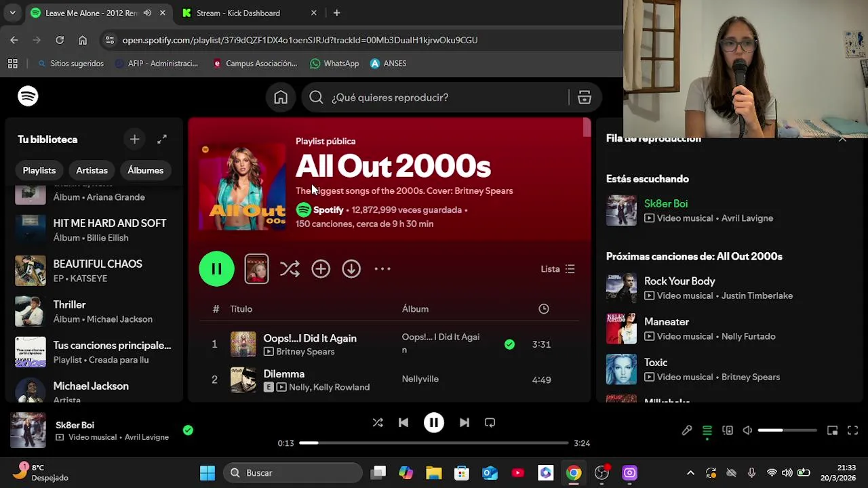Open the Campus Asociación bookmark
This screenshot has height=488, width=868.
click(x=254, y=64)
